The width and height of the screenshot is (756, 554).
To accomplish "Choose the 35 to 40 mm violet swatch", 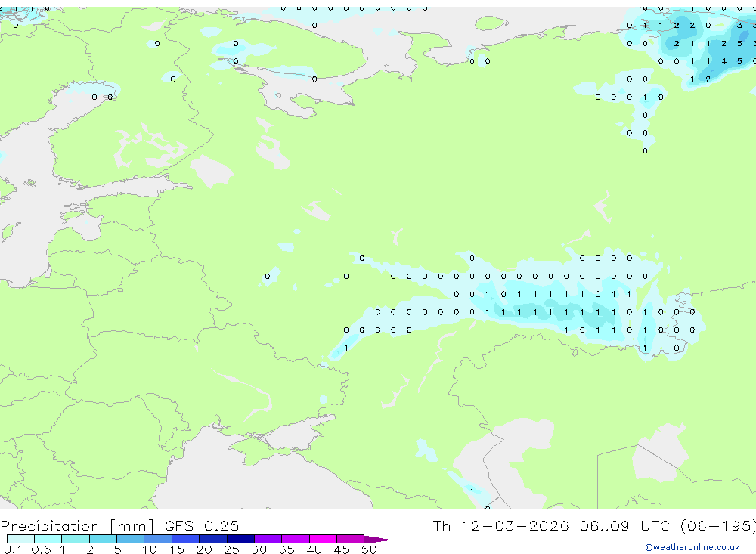I will coord(296,539).
